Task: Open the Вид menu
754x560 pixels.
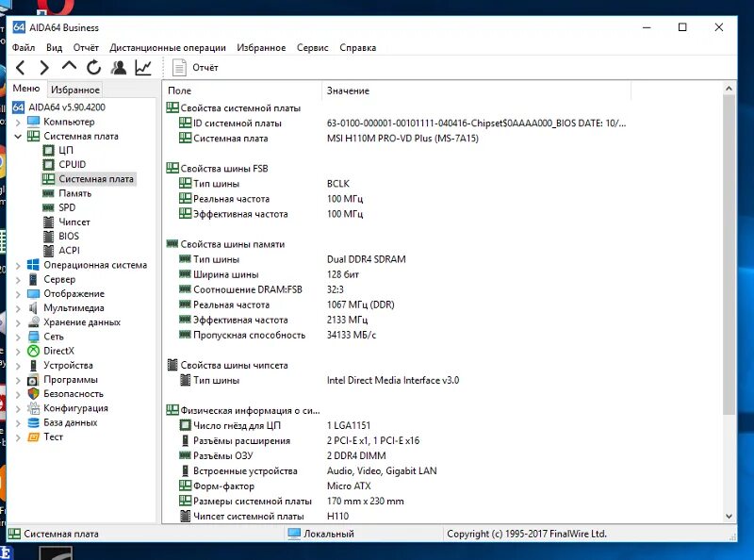Action: click(x=55, y=48)
